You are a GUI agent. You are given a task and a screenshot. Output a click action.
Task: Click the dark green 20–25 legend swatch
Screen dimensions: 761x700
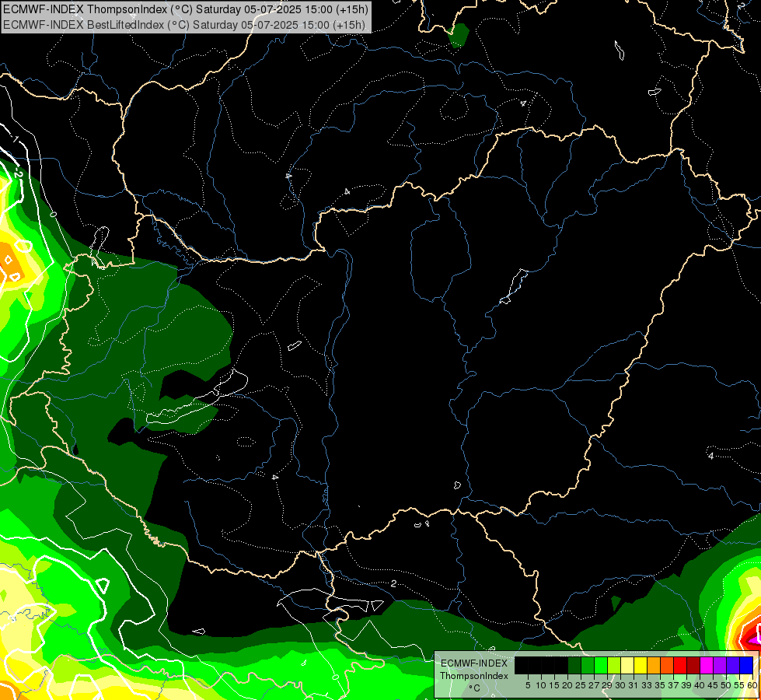click(574, 665)
